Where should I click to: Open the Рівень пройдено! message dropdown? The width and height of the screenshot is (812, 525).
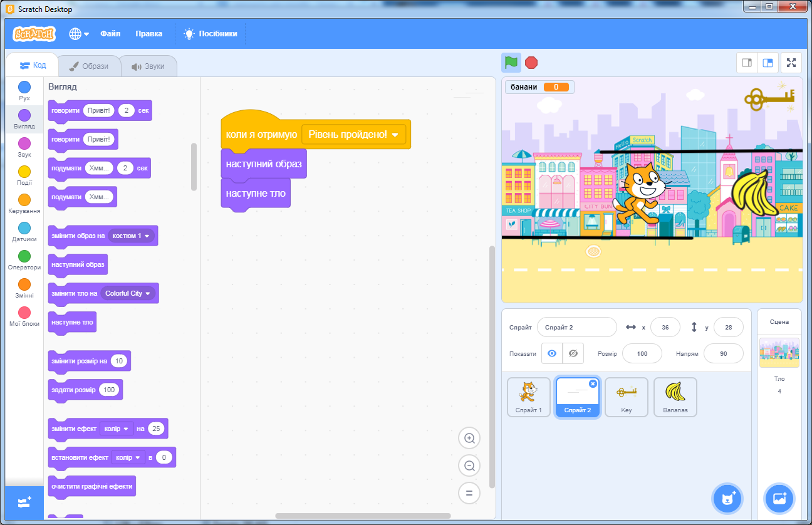(354, 134)
